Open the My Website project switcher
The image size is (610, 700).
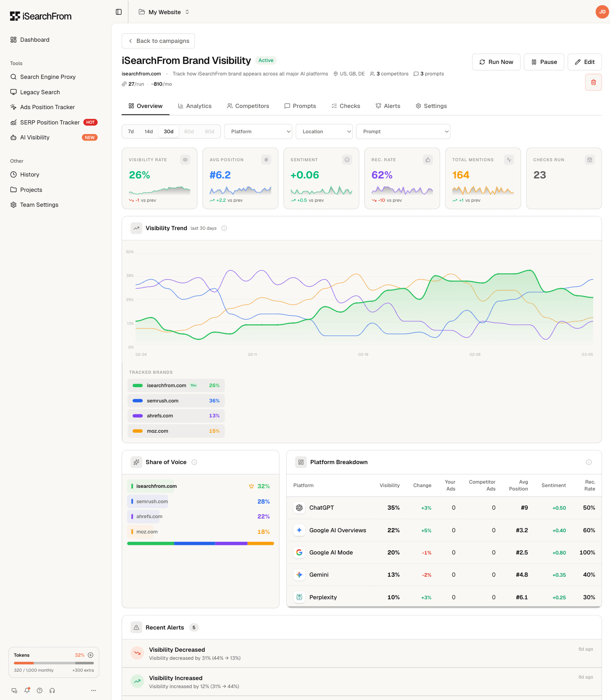click(164, 12)
